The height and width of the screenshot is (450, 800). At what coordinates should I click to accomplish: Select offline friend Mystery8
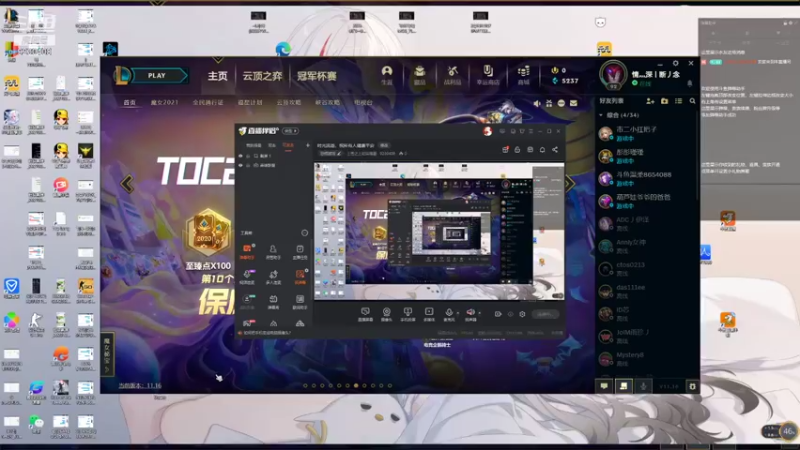pos(647,359)
